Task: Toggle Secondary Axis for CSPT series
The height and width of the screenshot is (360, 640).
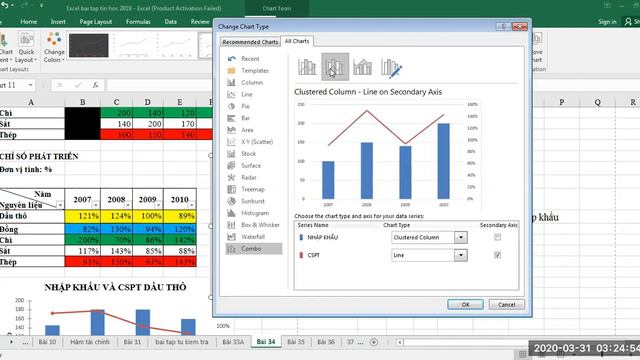Action: point(497,255)
